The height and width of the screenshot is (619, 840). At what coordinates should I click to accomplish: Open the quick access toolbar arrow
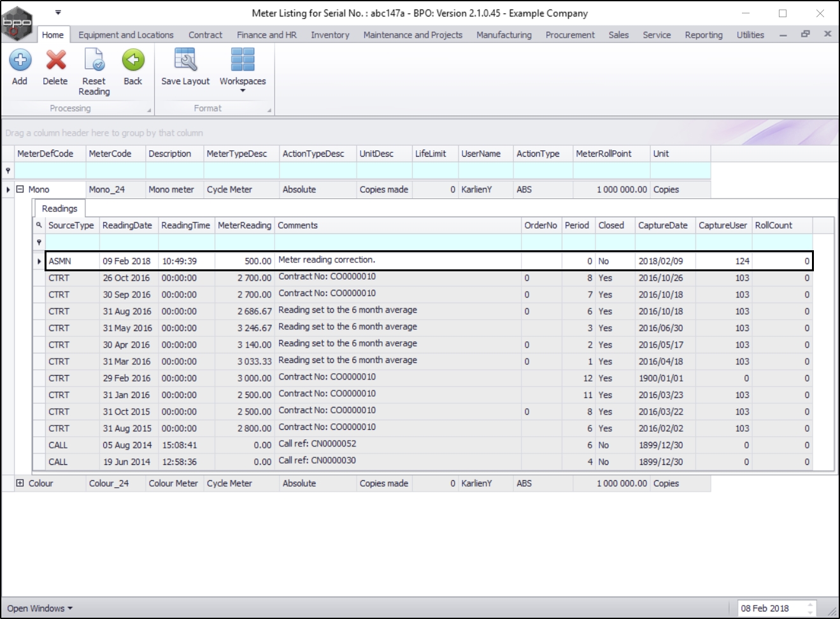point(58,13)
